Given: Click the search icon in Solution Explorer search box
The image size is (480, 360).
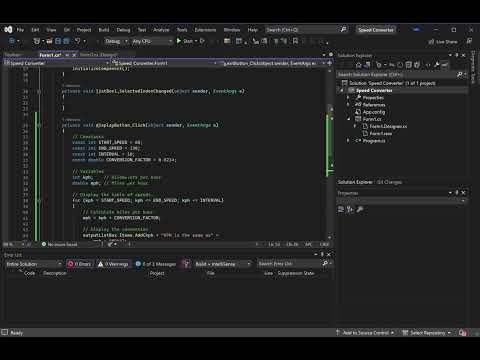Looking at the screenshot, I should [459, 75].
